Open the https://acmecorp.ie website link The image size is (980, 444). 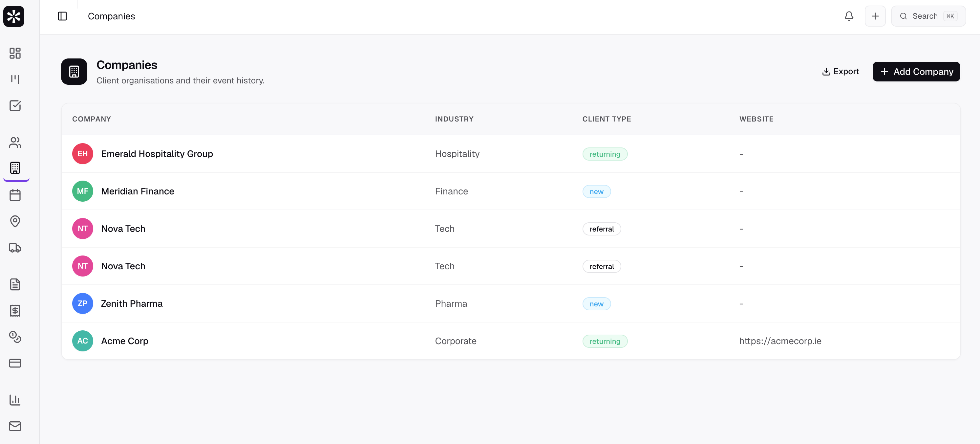click(x=780, y=341)
